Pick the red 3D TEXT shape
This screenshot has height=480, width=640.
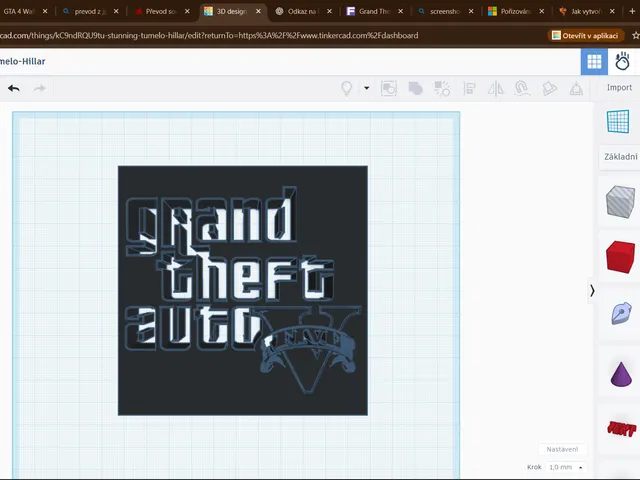pos(621,429)
